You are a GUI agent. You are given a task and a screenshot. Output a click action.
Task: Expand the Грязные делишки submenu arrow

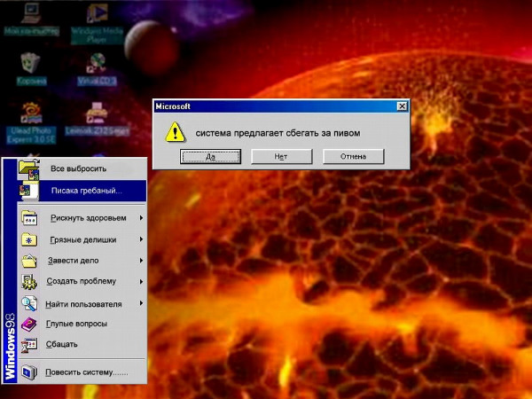141,239
